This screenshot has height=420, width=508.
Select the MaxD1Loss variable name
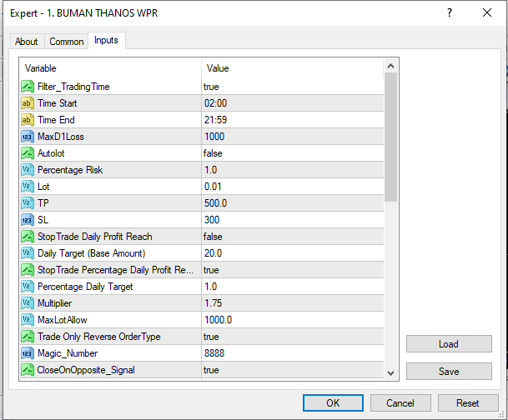pyautogui.click(x=61, y=137)
